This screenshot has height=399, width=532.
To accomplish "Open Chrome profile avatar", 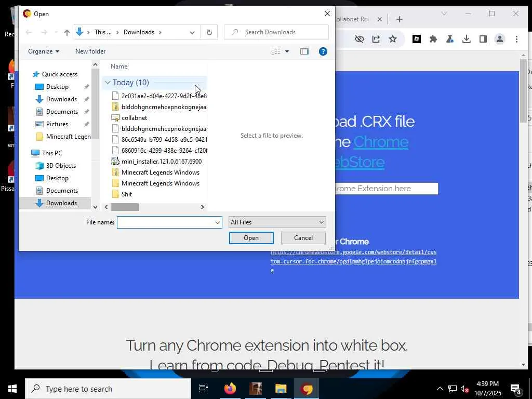I will 500,39.
